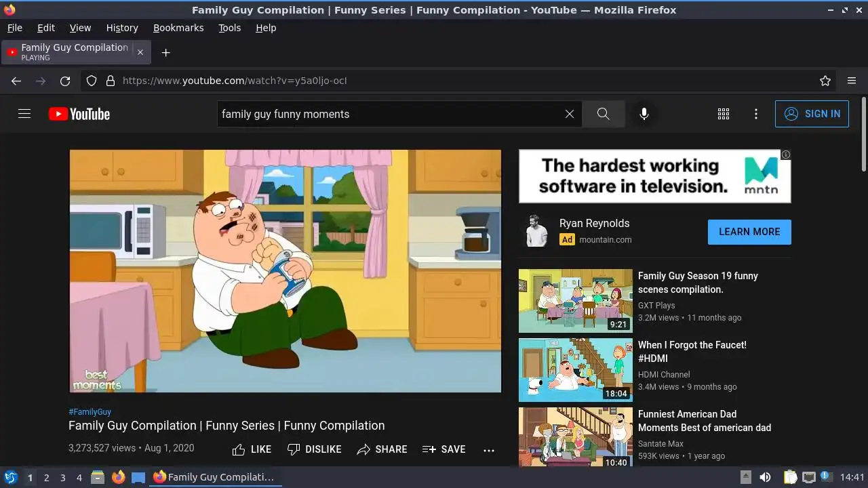Reload the page with the refresh icon
Screen dimensions: 868x488
click(x=65, y=81)
